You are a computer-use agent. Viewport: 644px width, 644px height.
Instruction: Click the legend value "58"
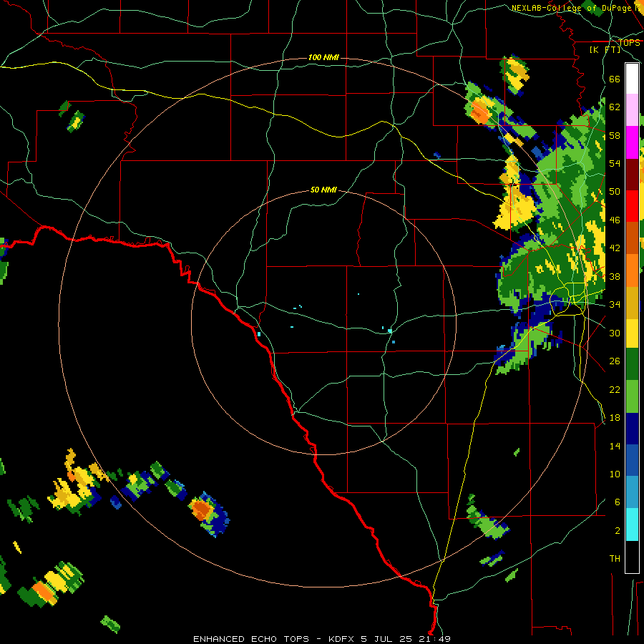click(x=615, y=135)
